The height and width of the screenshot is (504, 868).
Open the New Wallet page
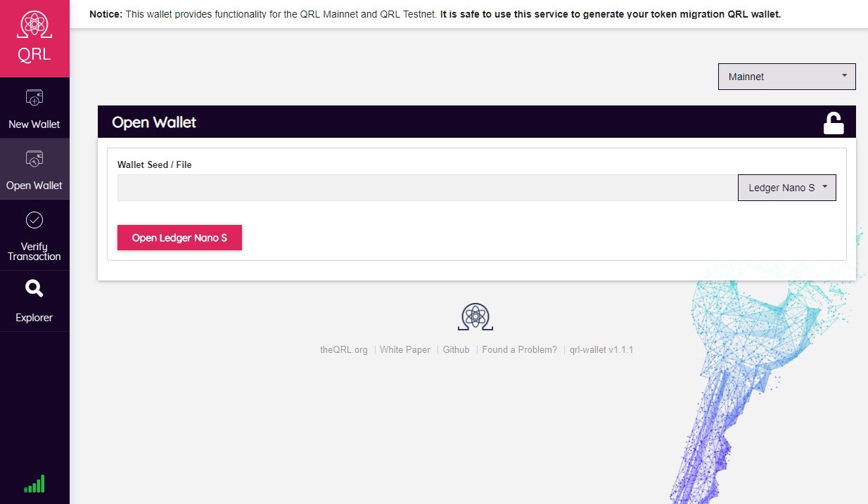click(34, 108)
